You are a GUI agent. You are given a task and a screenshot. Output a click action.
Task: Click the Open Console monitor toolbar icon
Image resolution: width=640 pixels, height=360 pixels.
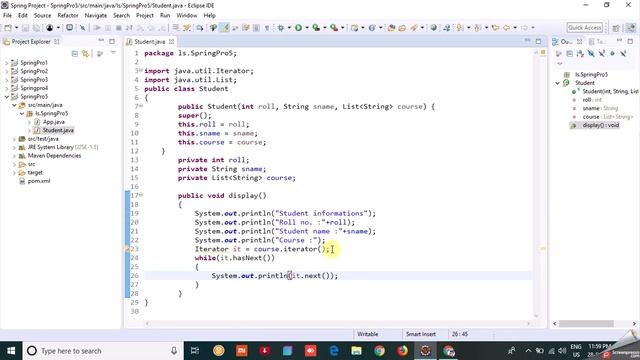(x=70, y=28)
